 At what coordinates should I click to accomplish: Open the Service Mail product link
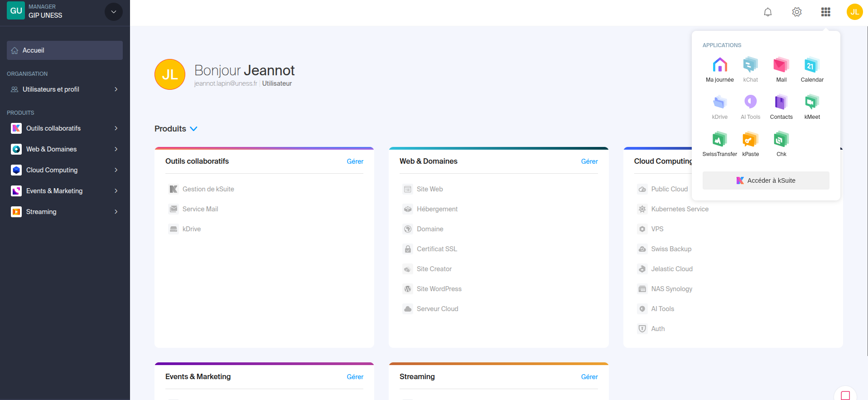coord(200,209)
